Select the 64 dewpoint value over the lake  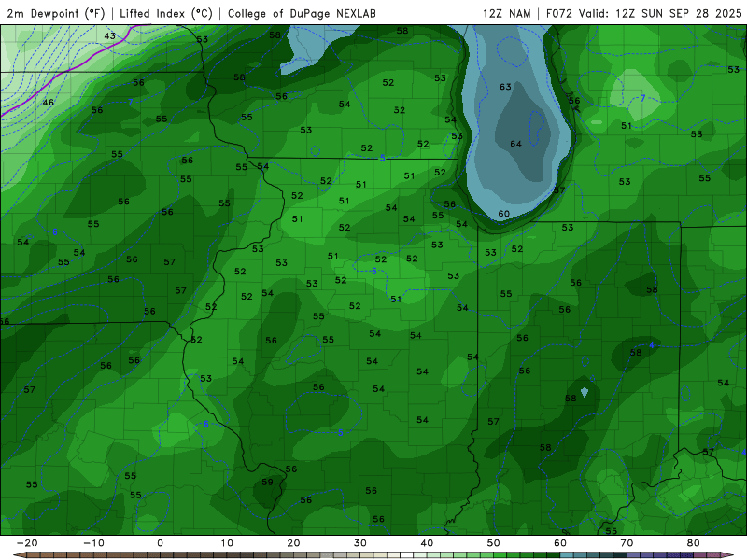[516, 144]
